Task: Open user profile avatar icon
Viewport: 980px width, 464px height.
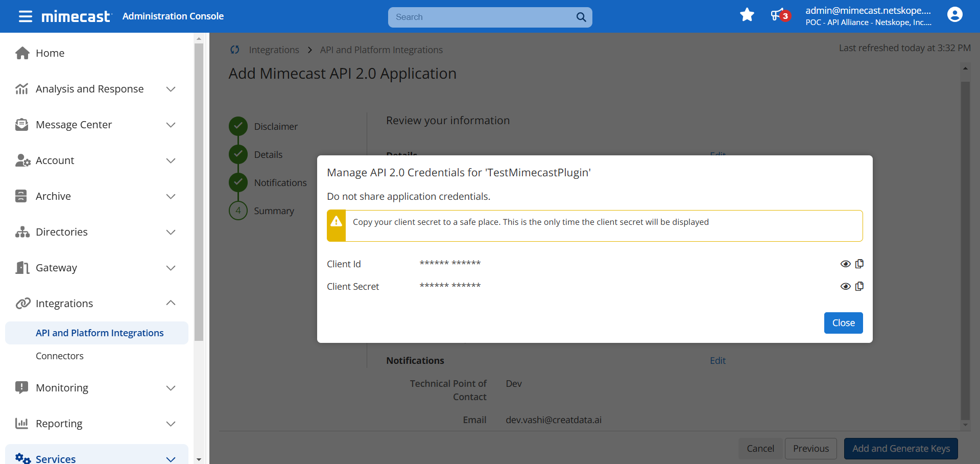Action: [x=954, y=14]
